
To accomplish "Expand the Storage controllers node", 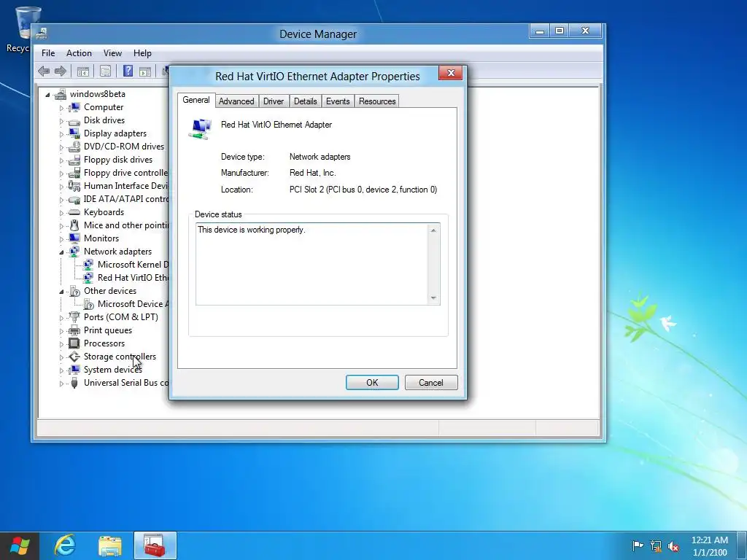I will point(61,357).
